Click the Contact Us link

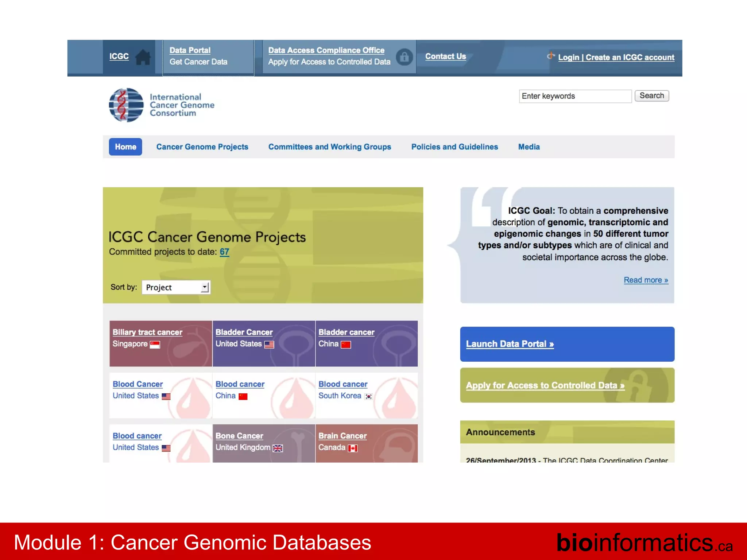point(445,57)
